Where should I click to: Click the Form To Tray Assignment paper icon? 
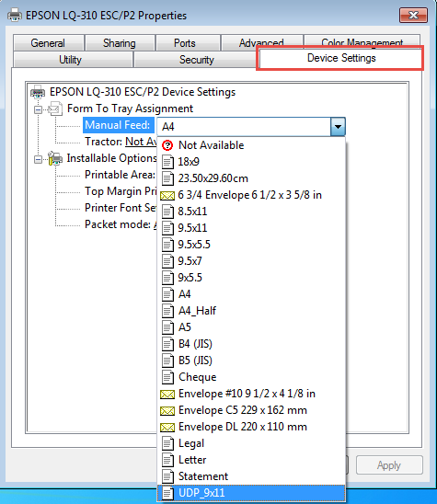click(x=55, y=109)
